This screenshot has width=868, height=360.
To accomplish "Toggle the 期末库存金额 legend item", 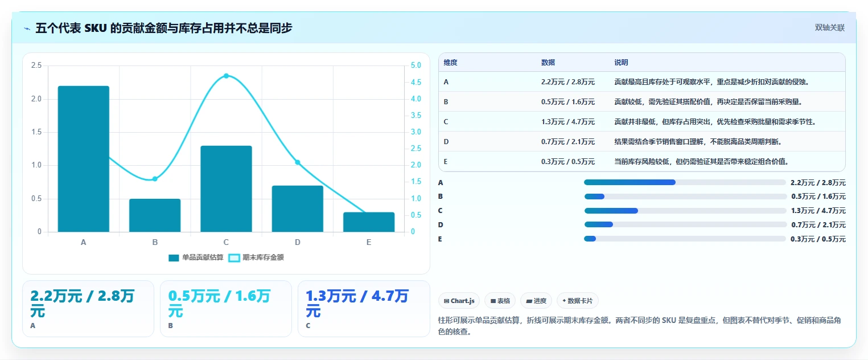I will pos(256,257).
